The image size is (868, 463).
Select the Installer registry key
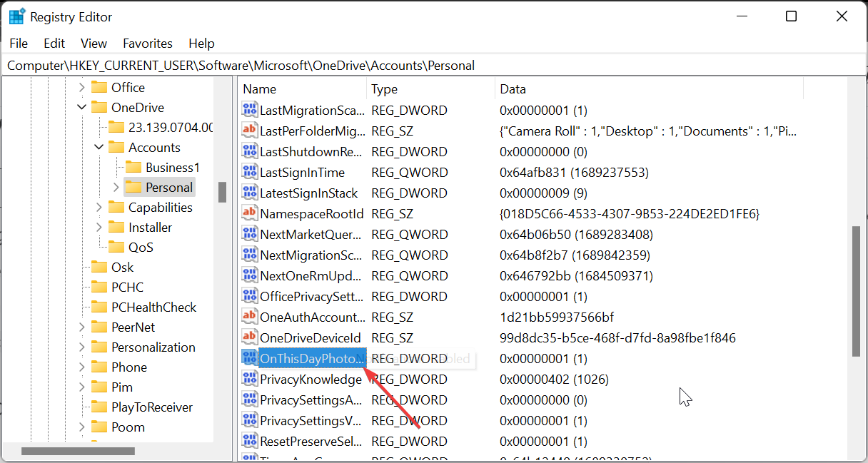150,228
